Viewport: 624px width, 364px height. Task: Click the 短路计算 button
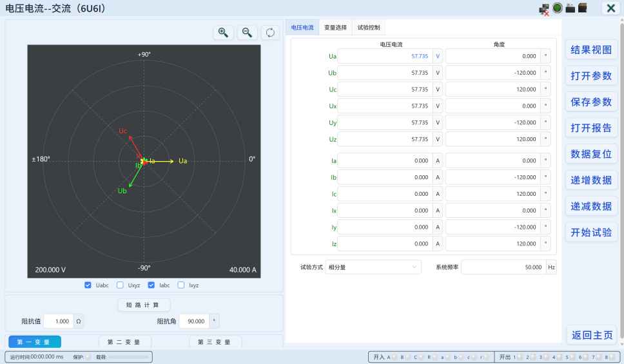point(144,305)
